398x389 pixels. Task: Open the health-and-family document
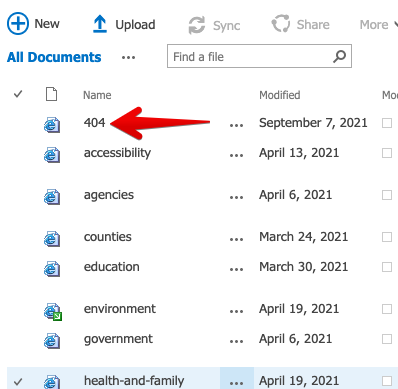coord(134,381)
